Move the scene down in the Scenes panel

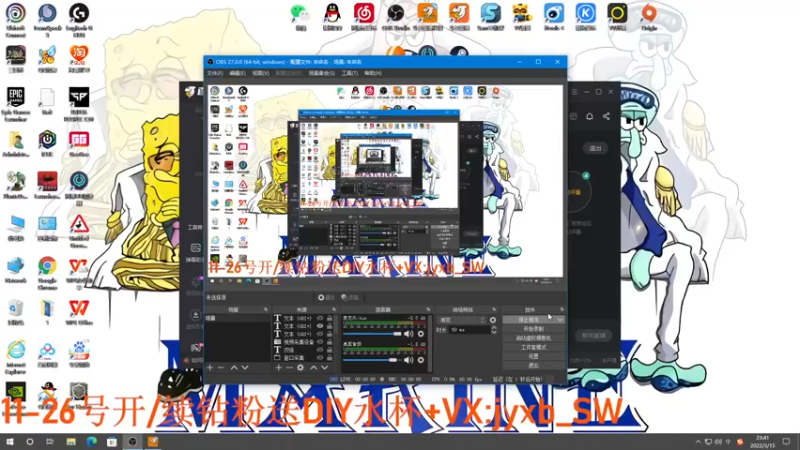pyautogui.click(x=245, y=367)
